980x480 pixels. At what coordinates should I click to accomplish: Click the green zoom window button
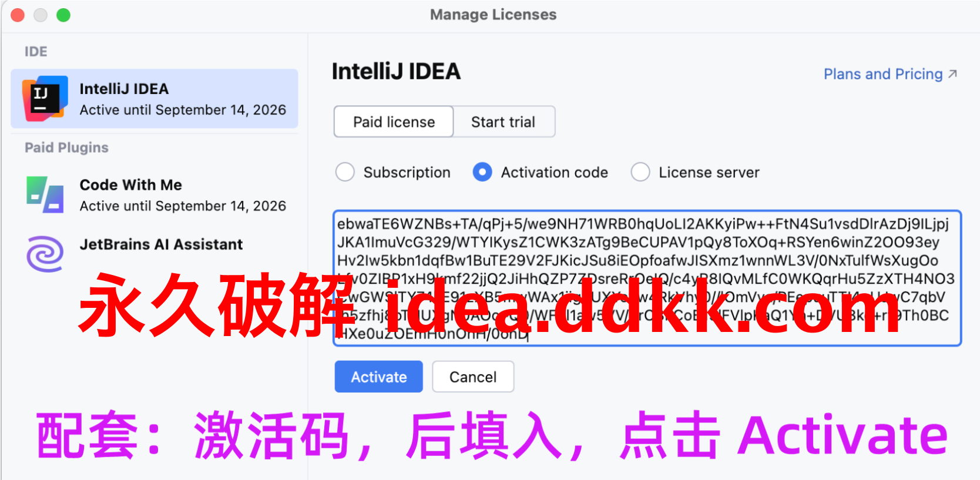pyautogui.click(x=63, y=15)
